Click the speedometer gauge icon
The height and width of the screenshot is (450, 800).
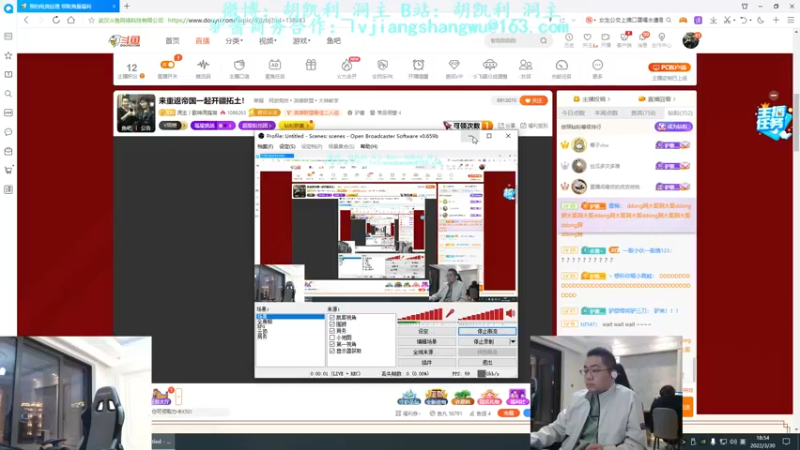(561, 65)
